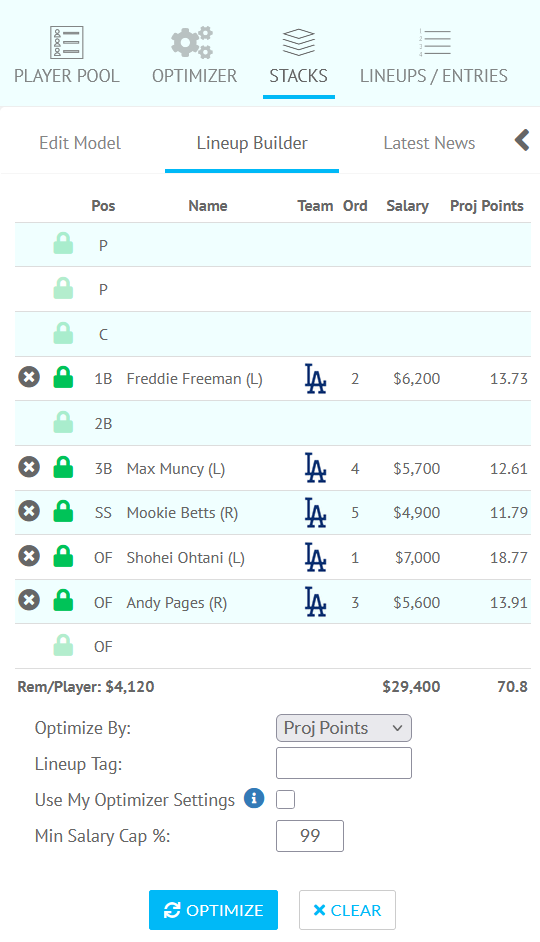Remove Shohei Ohtani with X icon
This screenshot has height=942, width=540.
pos(29,556)
